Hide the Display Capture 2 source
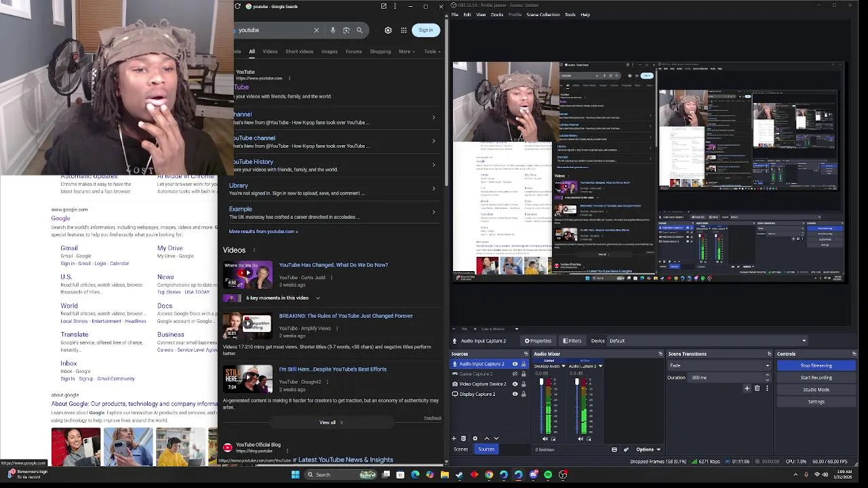 515,394
